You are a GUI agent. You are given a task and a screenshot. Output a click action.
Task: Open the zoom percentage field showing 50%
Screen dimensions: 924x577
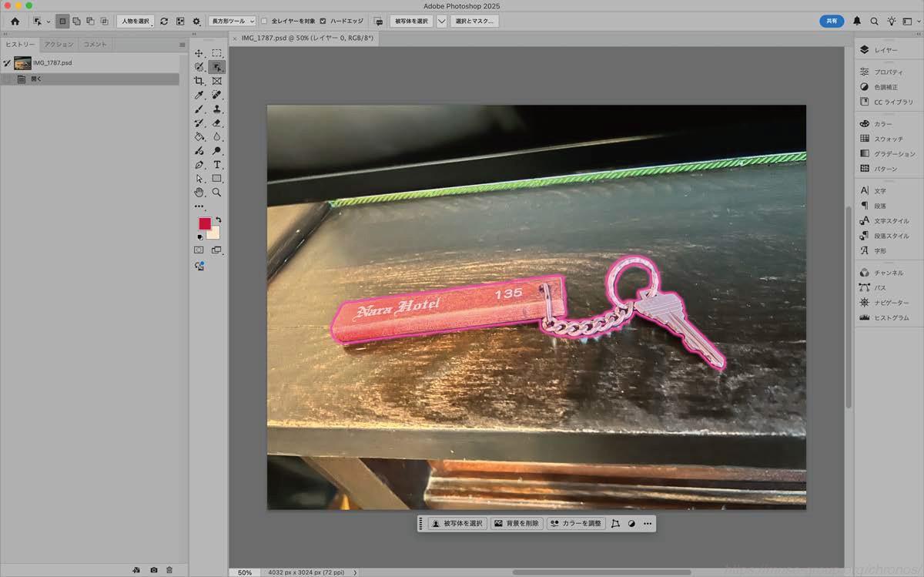coord(245,572)
